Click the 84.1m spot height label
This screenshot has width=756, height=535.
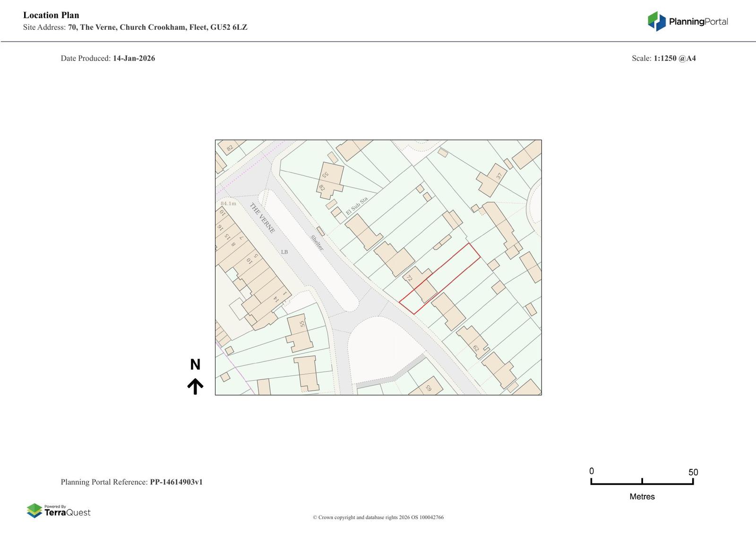(228, 204)
